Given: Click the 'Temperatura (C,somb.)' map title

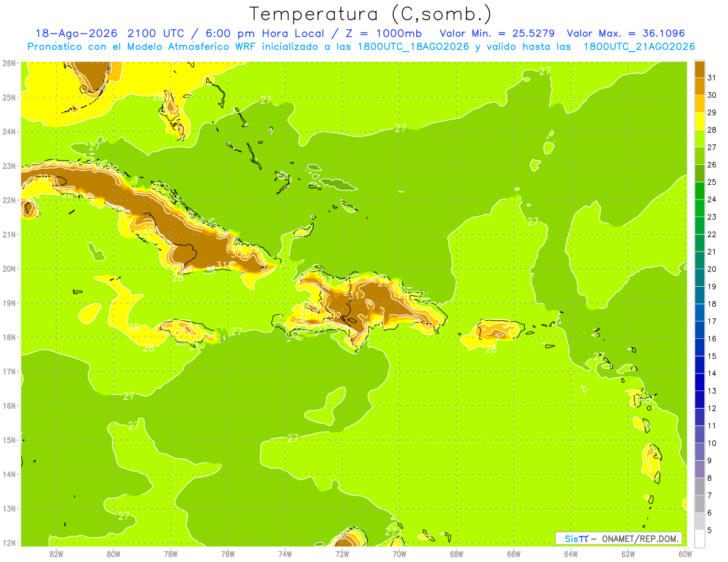Looking at the screenshot, I should coord(370,14).
